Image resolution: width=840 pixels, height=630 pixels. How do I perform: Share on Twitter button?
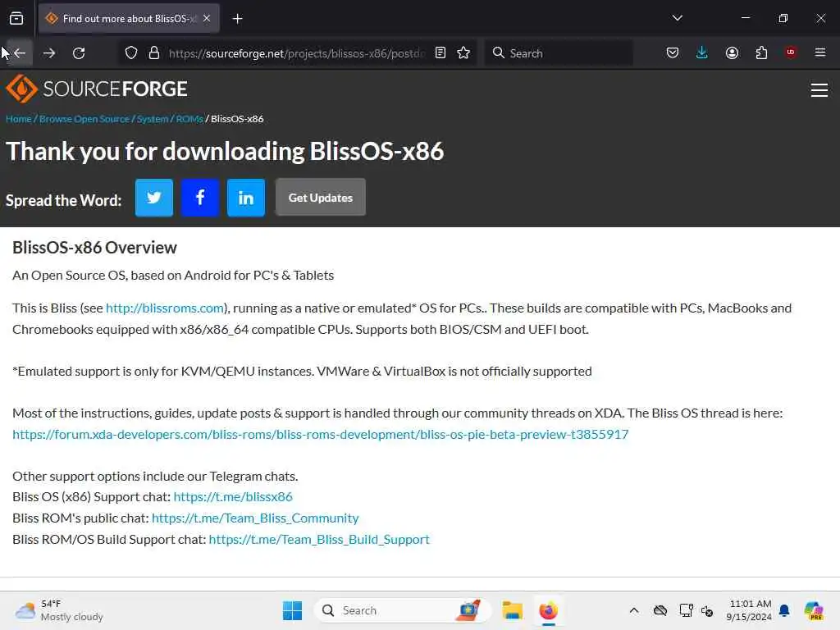click(154, 198)
